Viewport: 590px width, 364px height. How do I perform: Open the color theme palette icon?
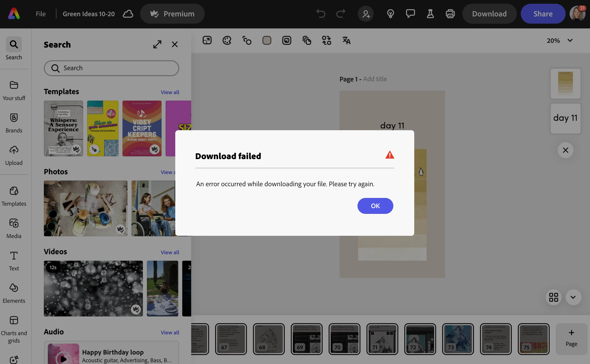tap(227, 40)
